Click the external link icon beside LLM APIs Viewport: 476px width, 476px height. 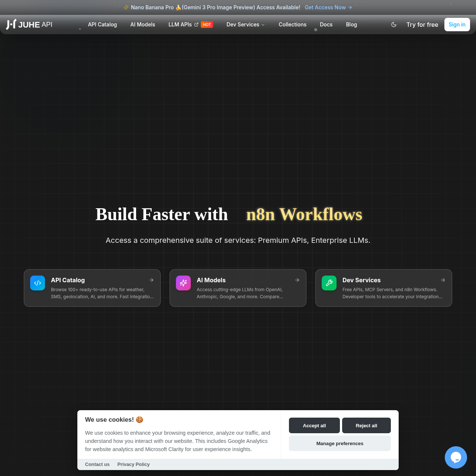click(x=196, y=25)
